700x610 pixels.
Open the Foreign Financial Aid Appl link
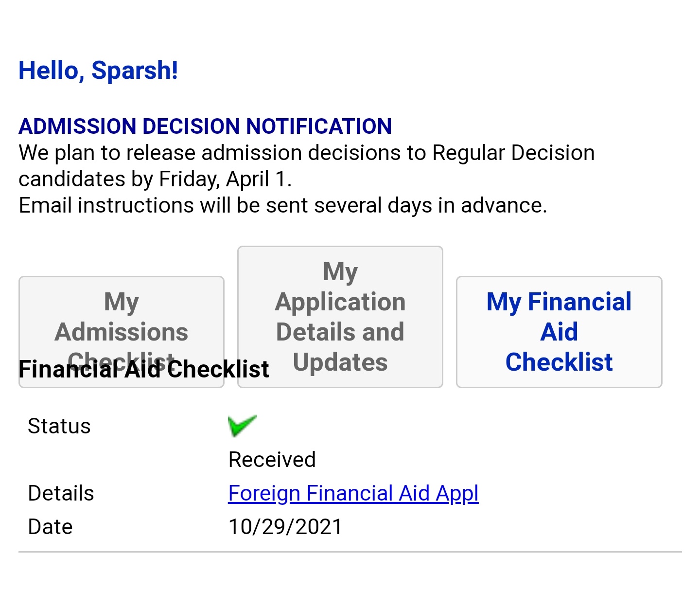[353, 493]
